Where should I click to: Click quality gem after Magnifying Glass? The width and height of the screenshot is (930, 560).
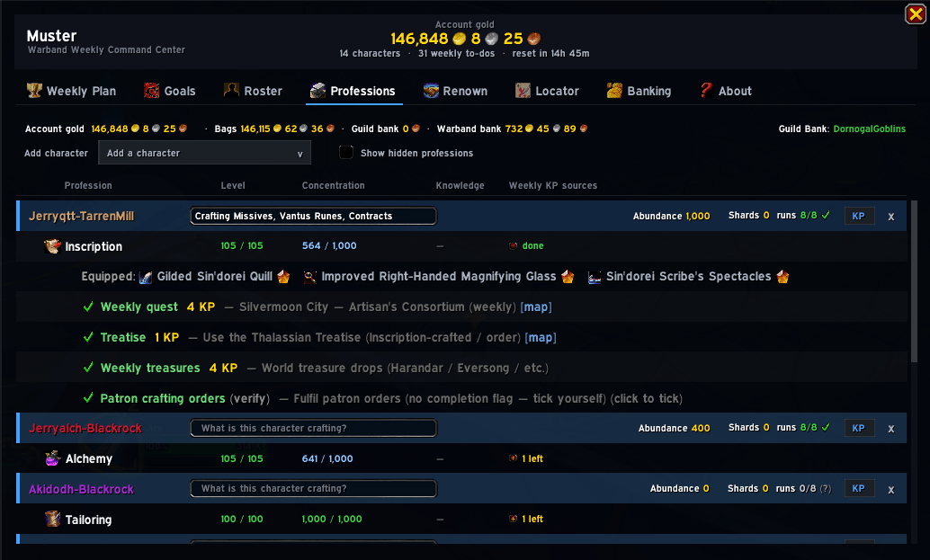[568, 277]
